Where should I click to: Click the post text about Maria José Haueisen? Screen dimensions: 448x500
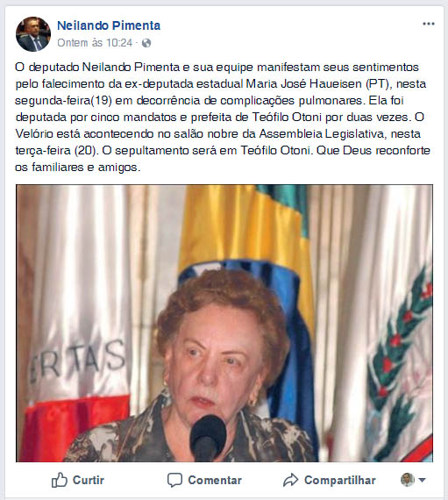(x=223, y=117)
